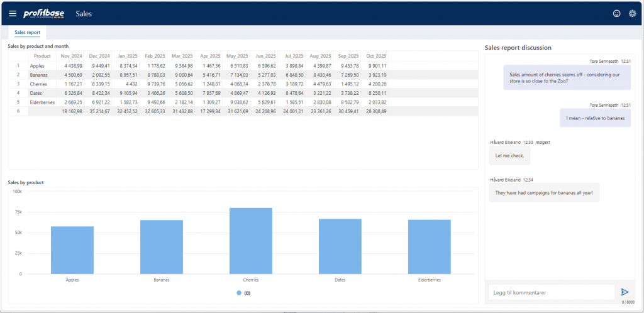Select the Elderberries bar in chart
The width and height of the screenshot is (644, 313).
coord(429,246)
